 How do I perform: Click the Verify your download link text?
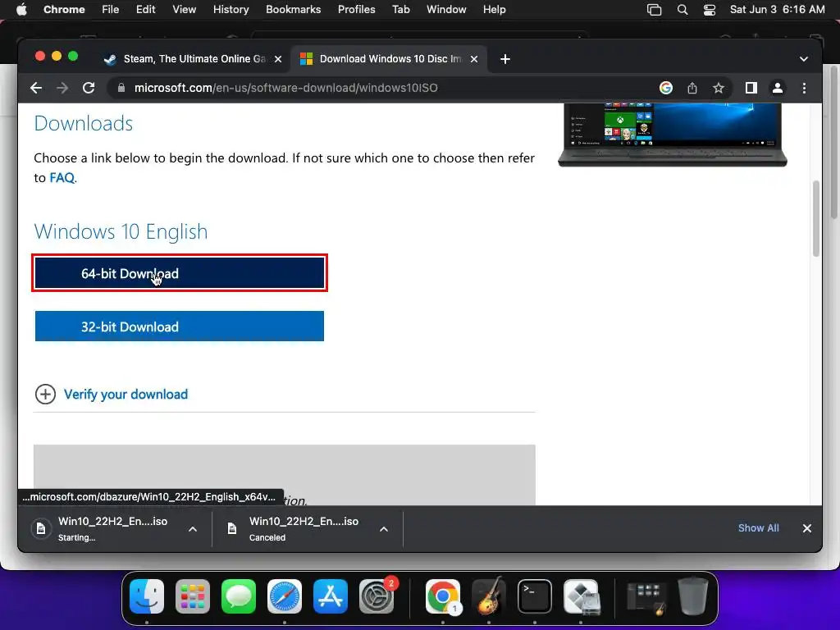click(126, 395)
